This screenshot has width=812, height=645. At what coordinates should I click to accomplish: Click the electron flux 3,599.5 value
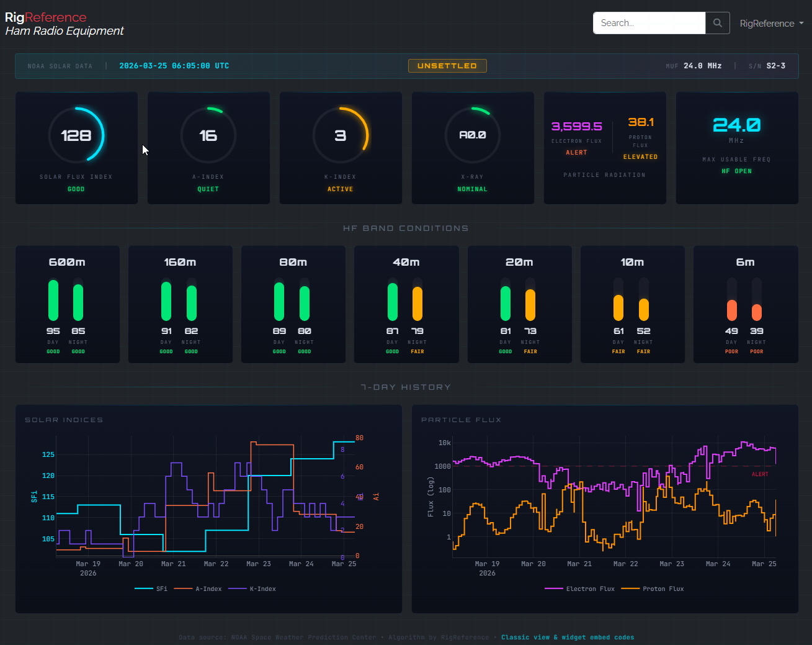576,127
